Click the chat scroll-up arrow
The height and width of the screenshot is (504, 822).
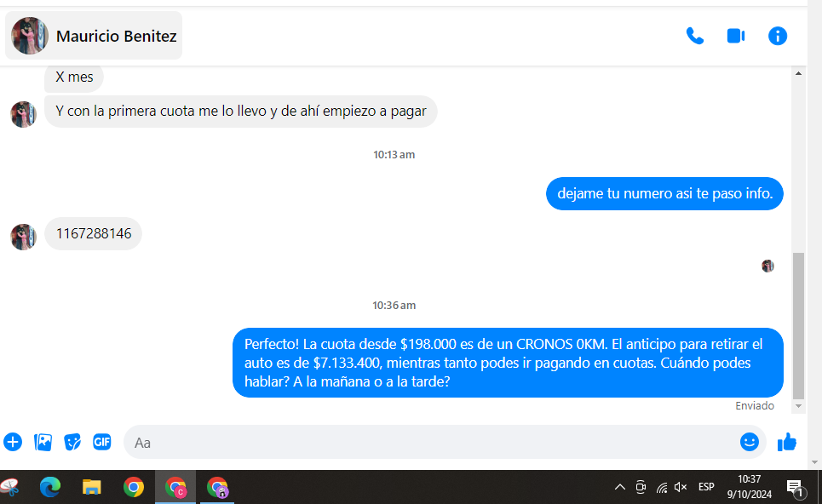(798, 73)
